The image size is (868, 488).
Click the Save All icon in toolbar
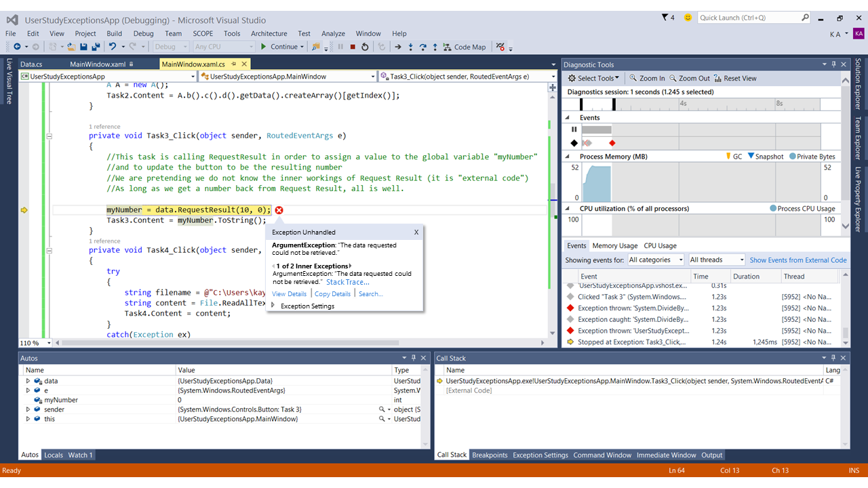(95, 47)
